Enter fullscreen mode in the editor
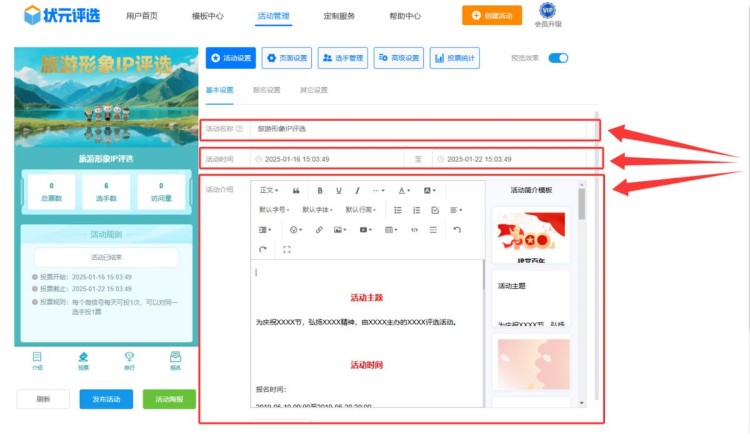This screenshot has height=438, width=750. (x=287, y=249)
